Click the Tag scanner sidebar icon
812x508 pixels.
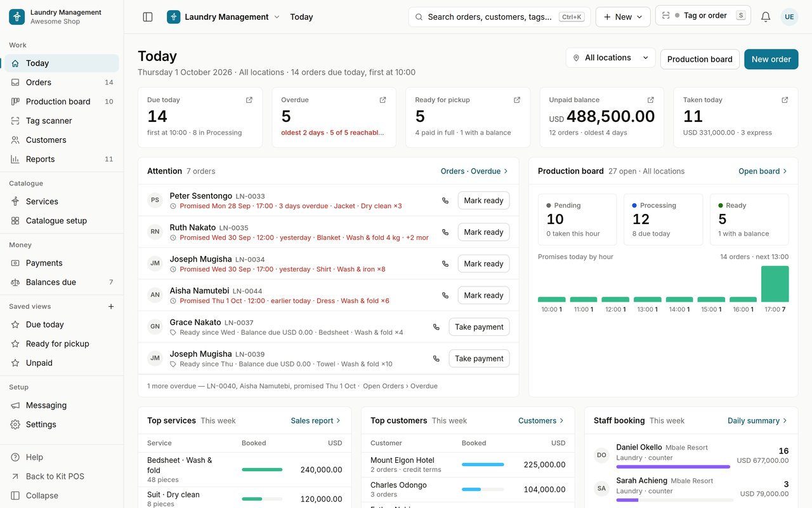pyautogui.click(x=15, y=121)
